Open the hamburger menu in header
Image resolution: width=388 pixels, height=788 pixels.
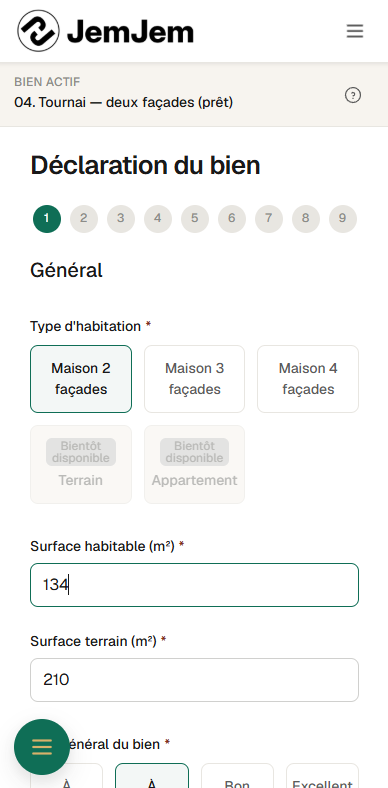tap(354, 31)
